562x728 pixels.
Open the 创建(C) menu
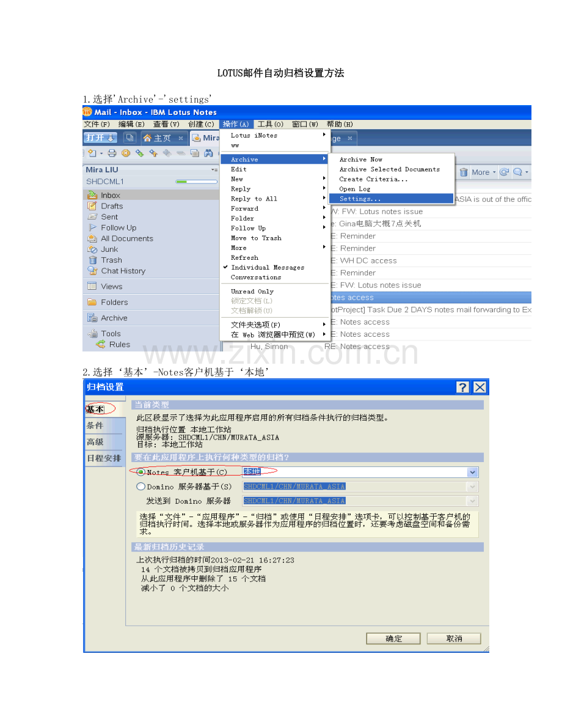click(x=201, y=124)
